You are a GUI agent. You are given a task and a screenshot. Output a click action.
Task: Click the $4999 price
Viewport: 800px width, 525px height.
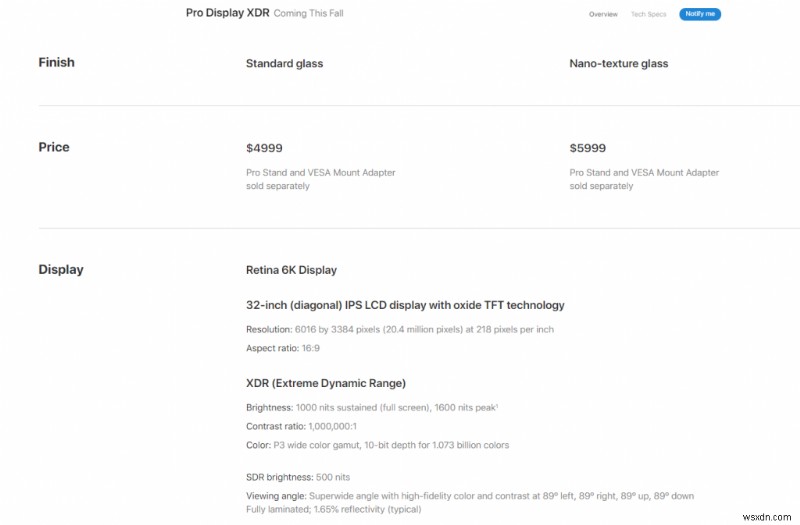[264, 148]
